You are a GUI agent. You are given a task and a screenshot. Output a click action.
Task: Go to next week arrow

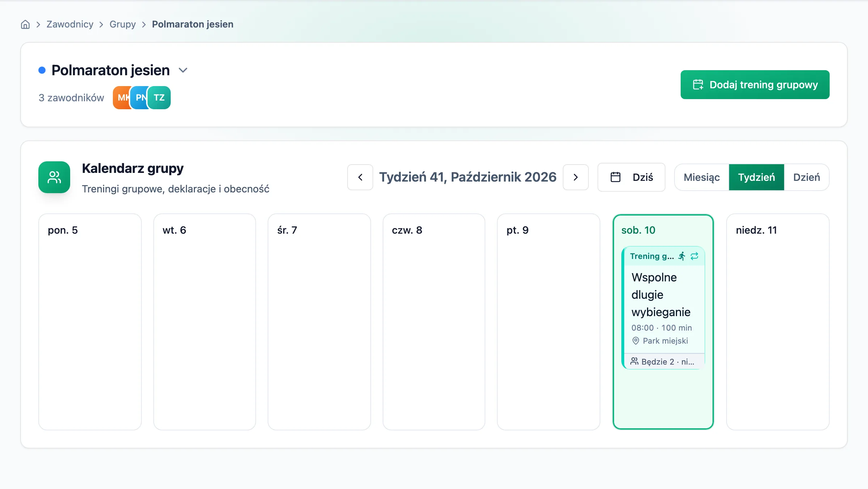pyautogui.click(x=576, y=177)
